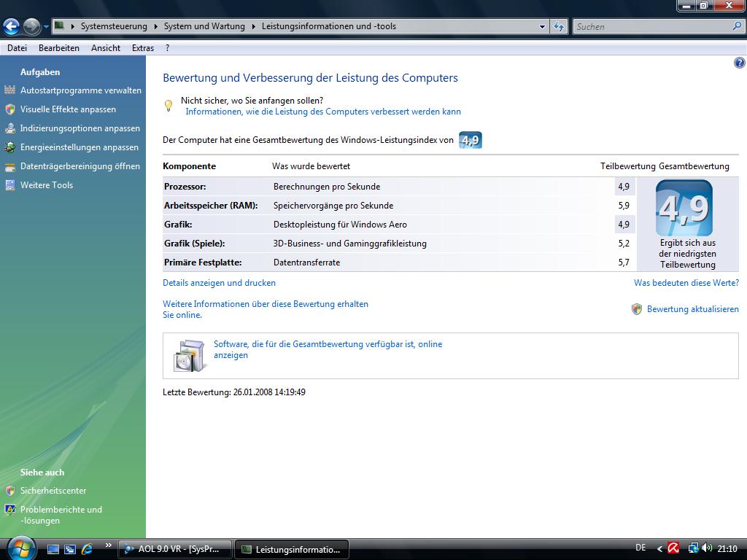
Task: Click the DE language indicator
Action: (640, 548)
